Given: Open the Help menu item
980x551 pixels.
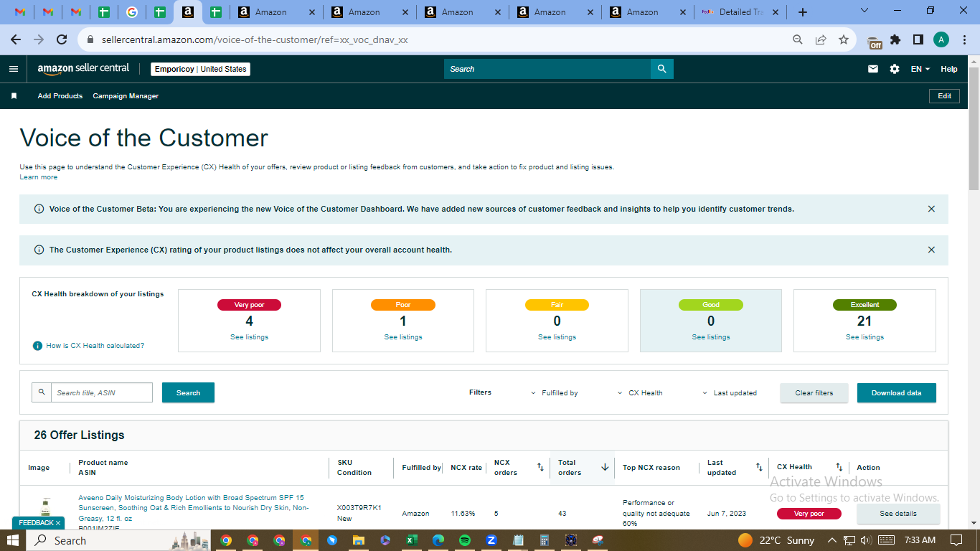Looking at the screenshot, I should click(x=949, y=69).
